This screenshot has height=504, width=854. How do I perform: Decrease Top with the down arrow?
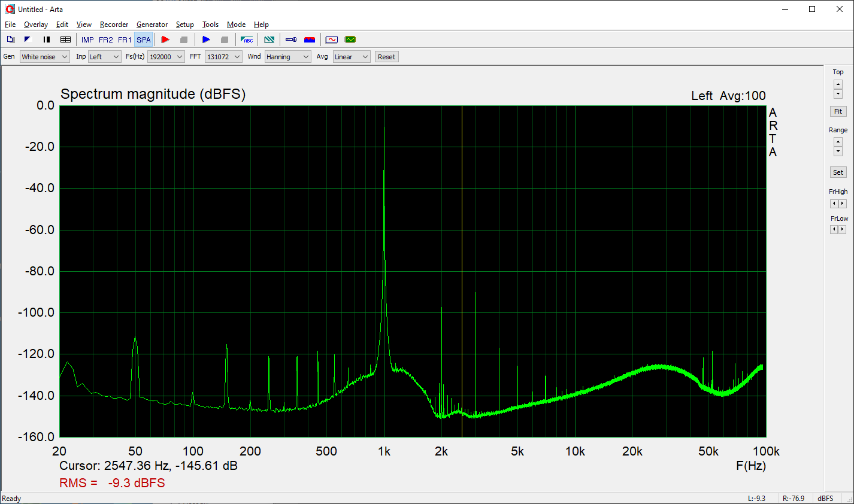point(838,94)
